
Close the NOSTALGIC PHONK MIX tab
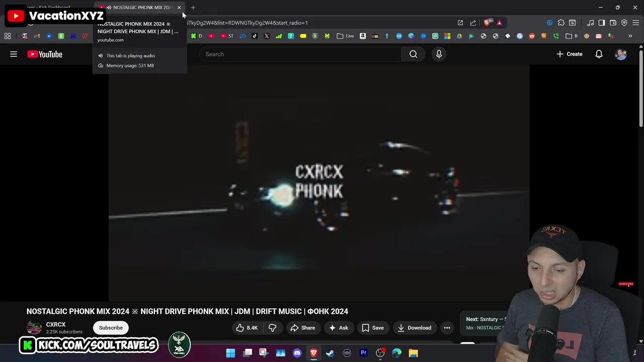click(179, 8)
